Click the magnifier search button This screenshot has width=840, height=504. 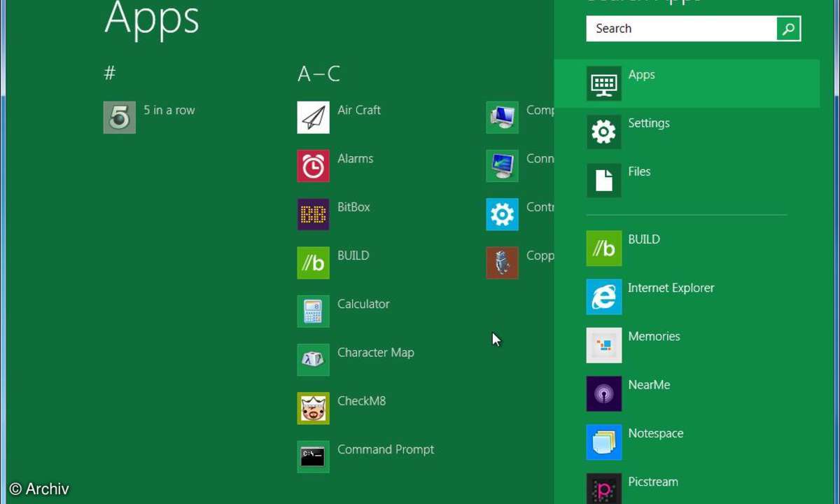click(788, 29)
